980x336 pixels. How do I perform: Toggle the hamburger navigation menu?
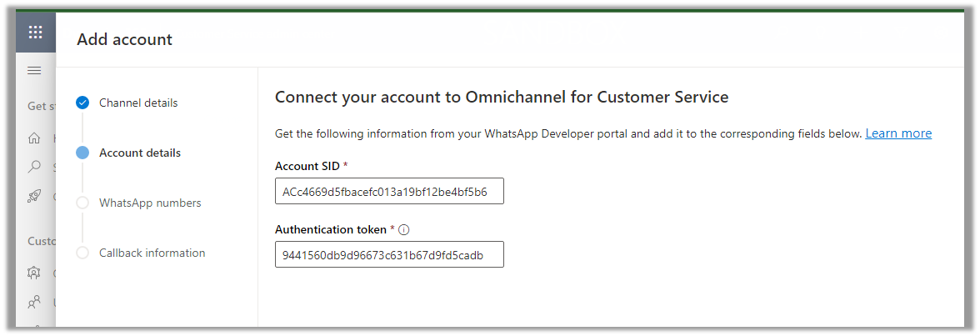tap(35, 71)
